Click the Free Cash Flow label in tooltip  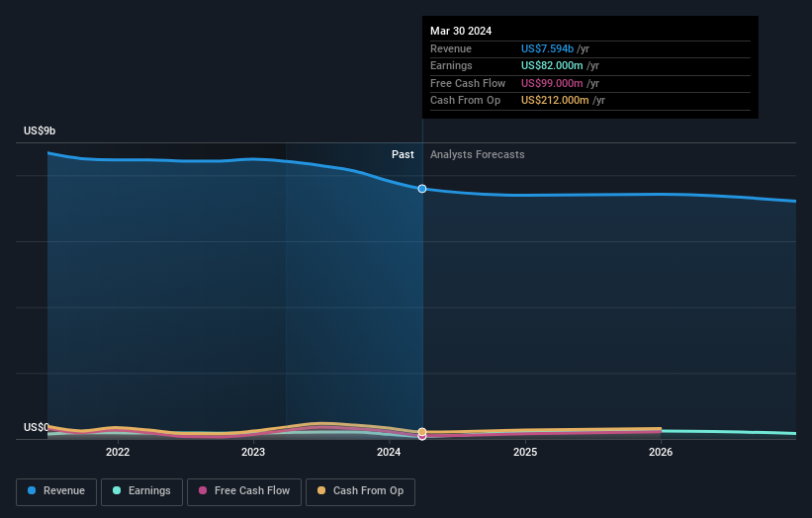pyautogui.click(x=468, y=83)
